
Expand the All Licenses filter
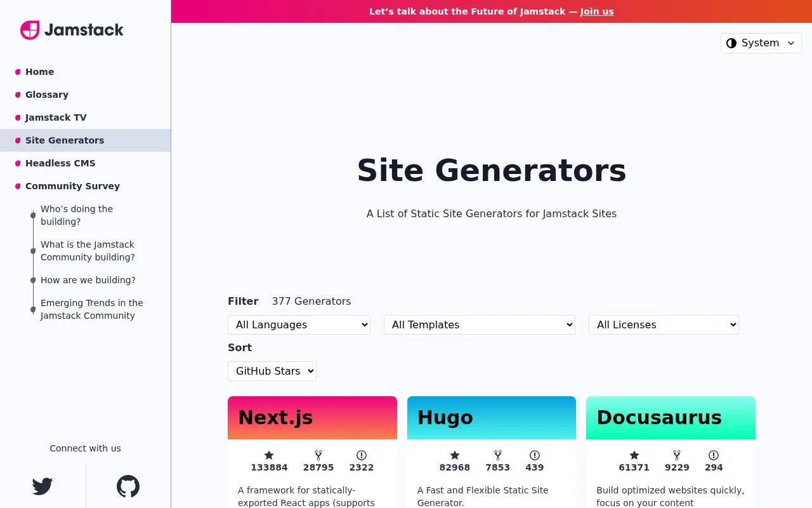pyautogui.click(x=664, y=324)
